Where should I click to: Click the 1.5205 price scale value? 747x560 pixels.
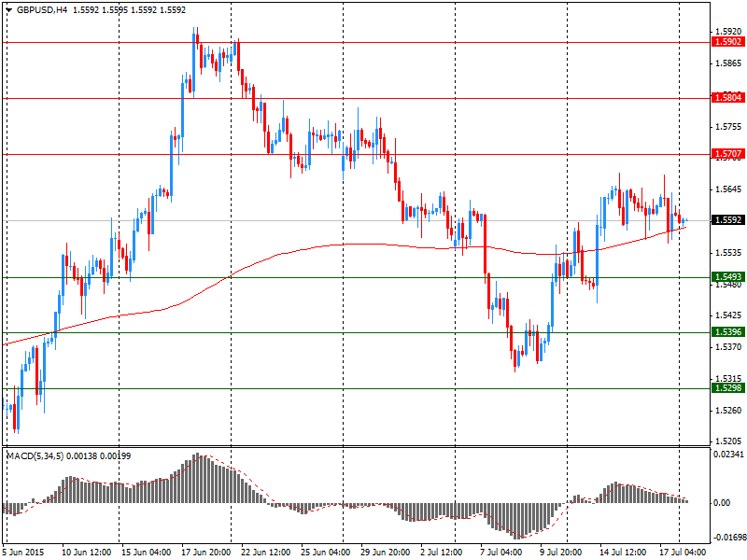point(728,441)
